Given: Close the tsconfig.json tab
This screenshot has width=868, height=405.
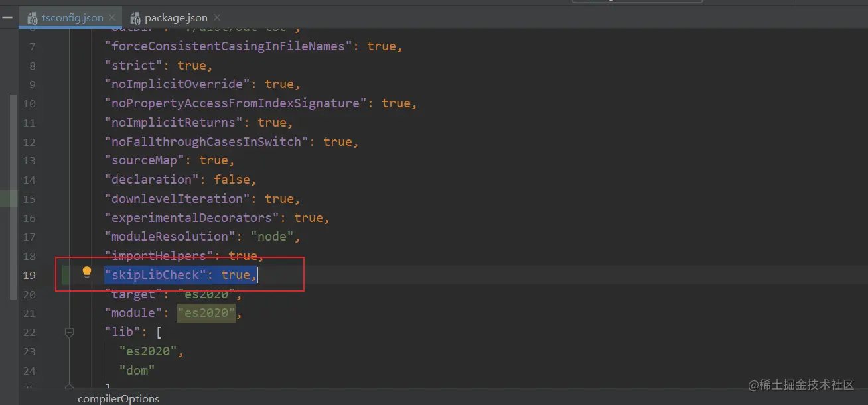Looking at the screenshot, I should pyautogui.click(x=112, y=18).
